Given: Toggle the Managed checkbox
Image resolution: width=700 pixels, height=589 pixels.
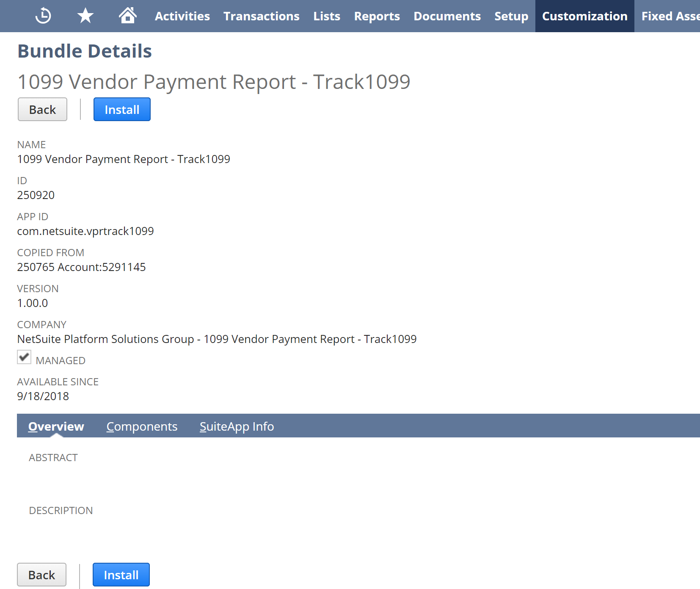Looking at the screenshot, I should pyautogui.click(x=24, y=357).
